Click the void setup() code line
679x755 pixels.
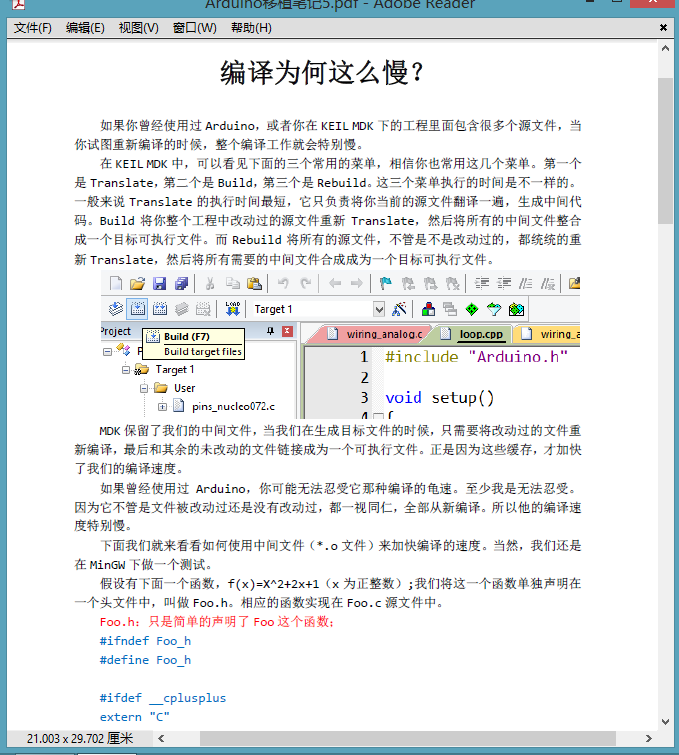coord(440,398)
